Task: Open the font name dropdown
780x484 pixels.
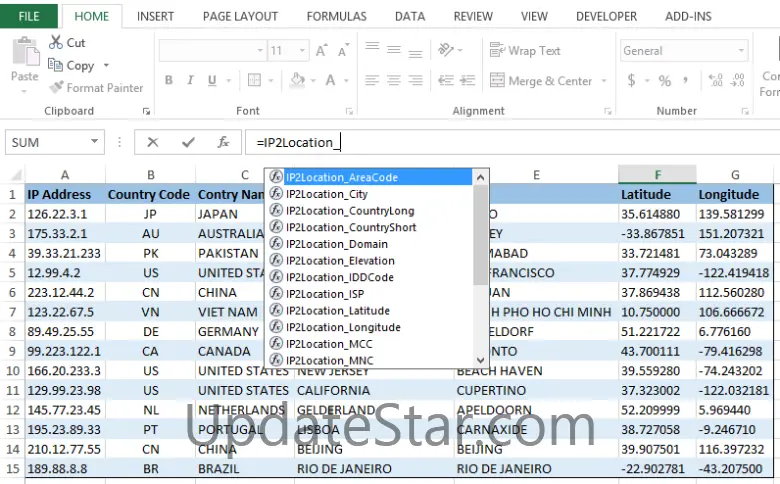Action: [260, 50]
